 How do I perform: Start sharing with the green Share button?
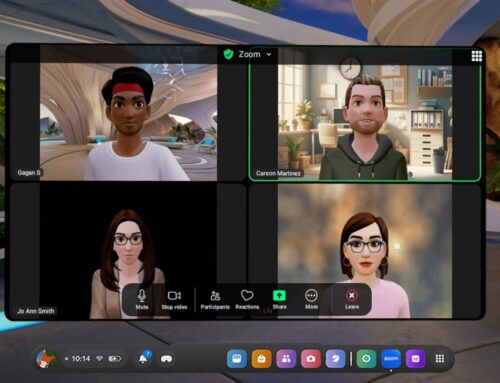coord(279,299)
